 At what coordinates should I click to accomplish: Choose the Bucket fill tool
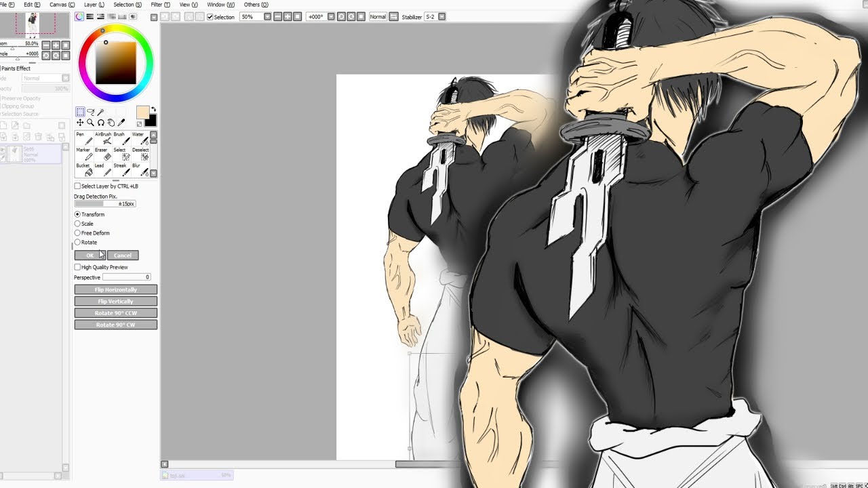84,169
